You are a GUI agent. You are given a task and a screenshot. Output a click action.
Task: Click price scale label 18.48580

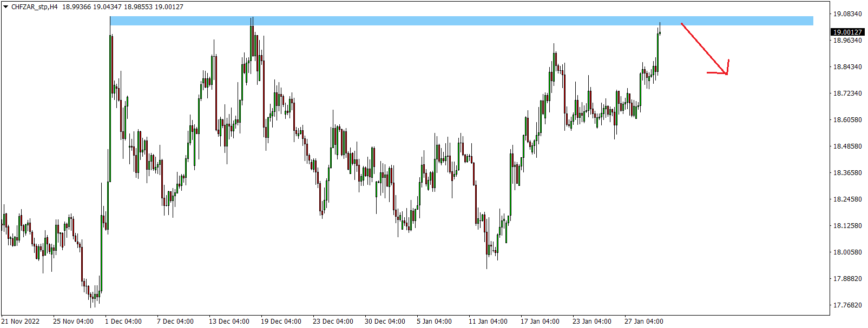(847, 146)
